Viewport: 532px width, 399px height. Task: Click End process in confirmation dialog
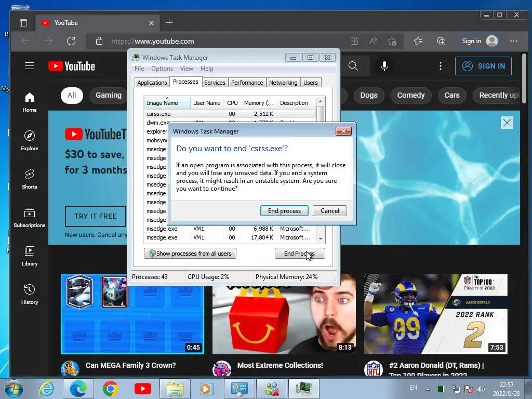tap(284, 211)
